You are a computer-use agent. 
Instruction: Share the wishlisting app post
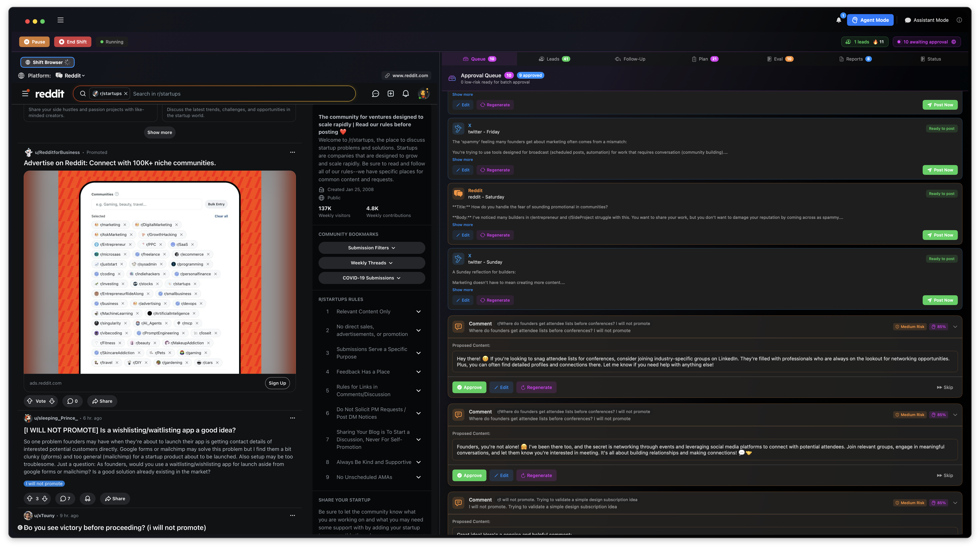[x=115, y=499]
